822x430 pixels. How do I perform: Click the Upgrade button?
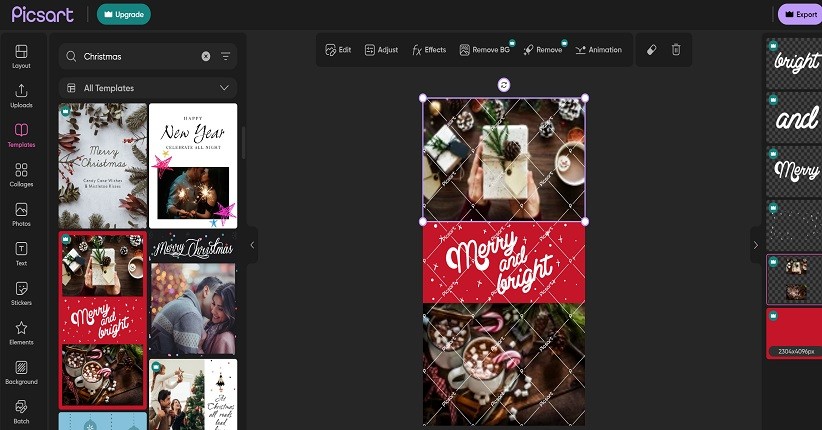pos(124,14)
